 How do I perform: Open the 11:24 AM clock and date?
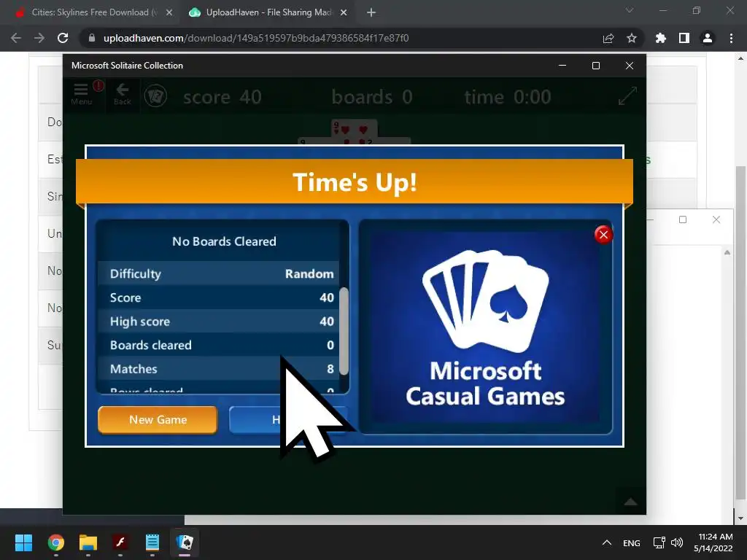point(713,542)
